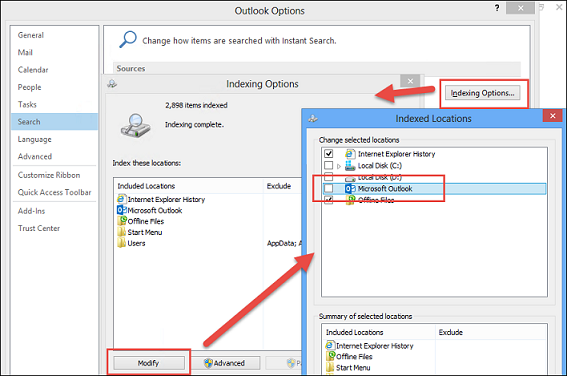Open the Language options category

pyautogui.click(x=34, y=139)
